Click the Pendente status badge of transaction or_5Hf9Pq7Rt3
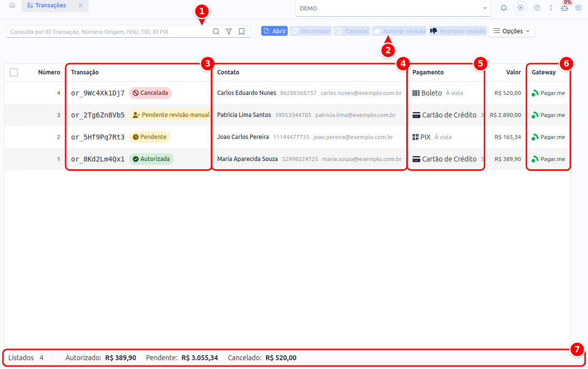This screenshot has height=369, width=588. pyautogui.click(x=149, y=137)
